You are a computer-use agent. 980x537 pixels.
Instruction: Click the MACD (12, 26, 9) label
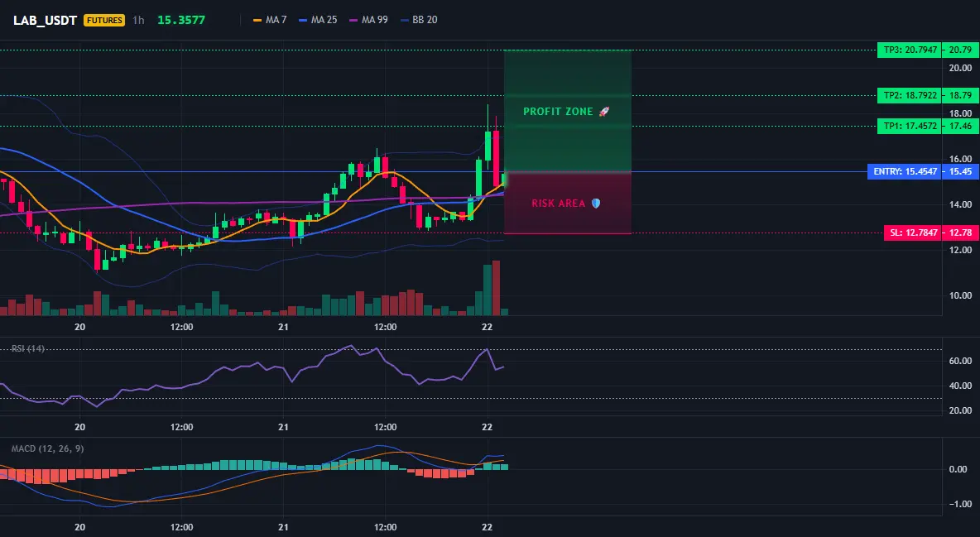pyautogui.click(x=47, y=448)
